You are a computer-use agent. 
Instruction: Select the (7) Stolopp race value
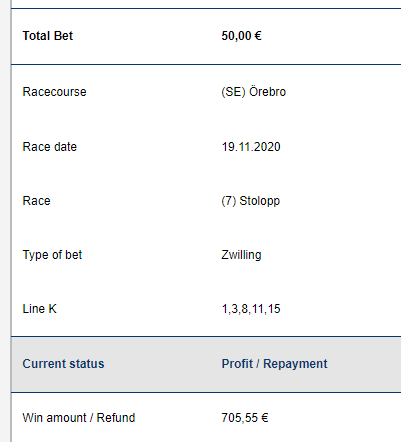[251, 201]
